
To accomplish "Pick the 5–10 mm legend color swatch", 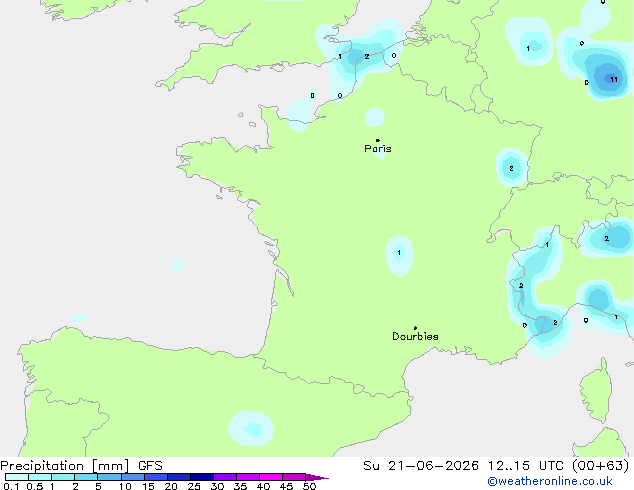I will pyautogui.click(x=109, y=477).
